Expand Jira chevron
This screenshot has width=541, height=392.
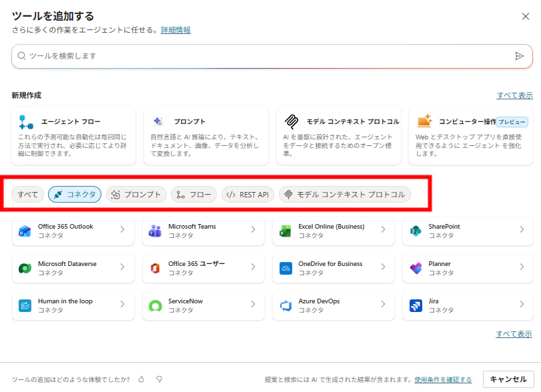522,304
